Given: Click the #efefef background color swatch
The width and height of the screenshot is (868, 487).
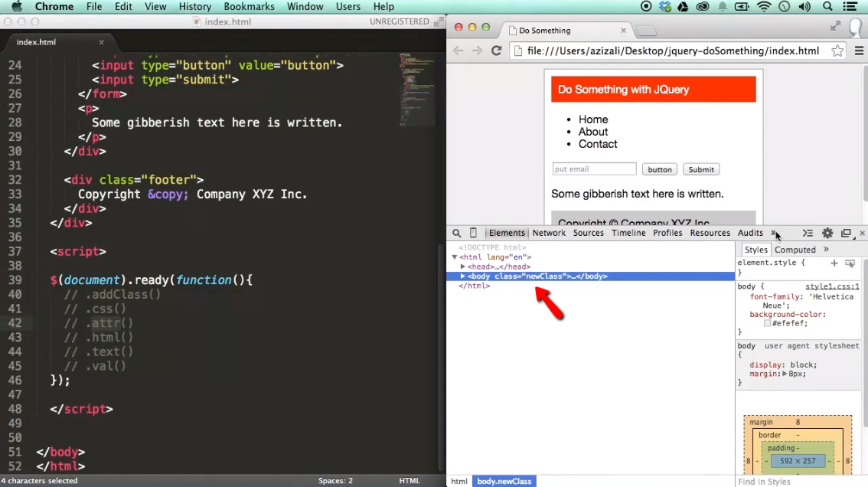Looking at the screenshot, I should pos(767,323).
